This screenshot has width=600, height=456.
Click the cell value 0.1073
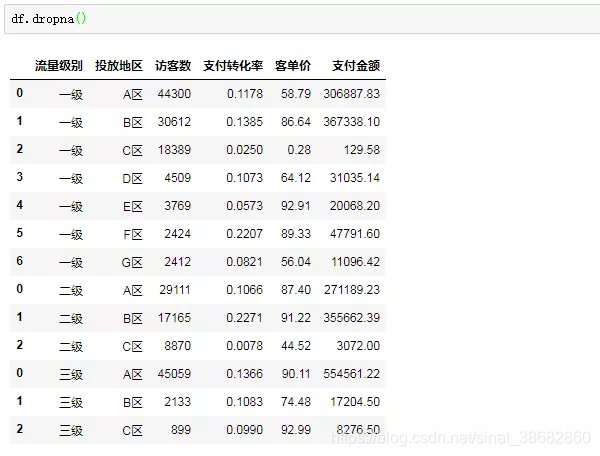[x=245, y=178]
